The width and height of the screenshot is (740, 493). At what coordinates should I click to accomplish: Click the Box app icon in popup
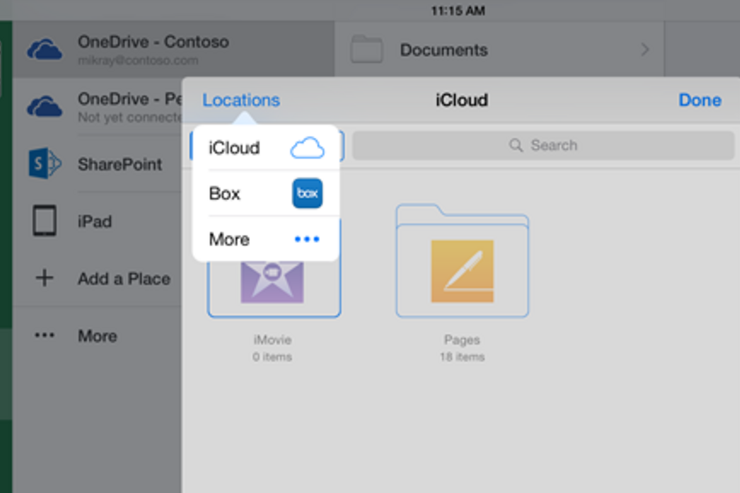click(x=307, y=193)
